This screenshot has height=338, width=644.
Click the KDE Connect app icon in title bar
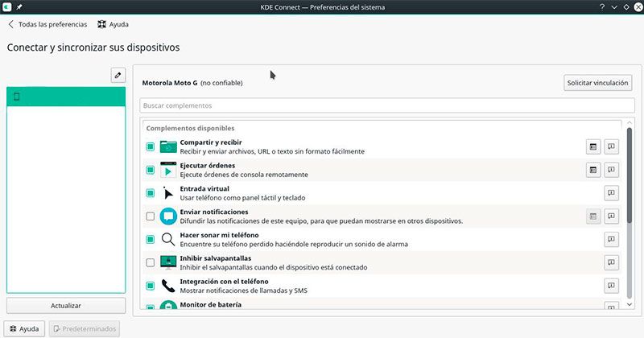[6, 7]
